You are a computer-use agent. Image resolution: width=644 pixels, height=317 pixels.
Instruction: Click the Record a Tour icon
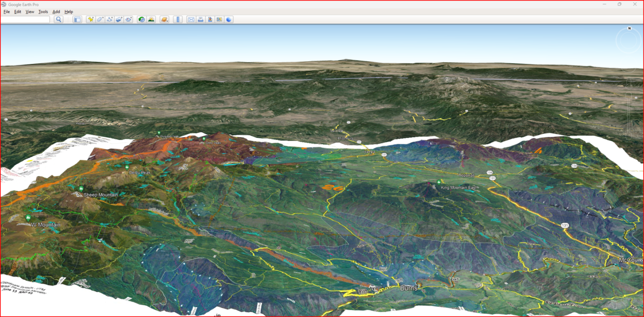129,19
